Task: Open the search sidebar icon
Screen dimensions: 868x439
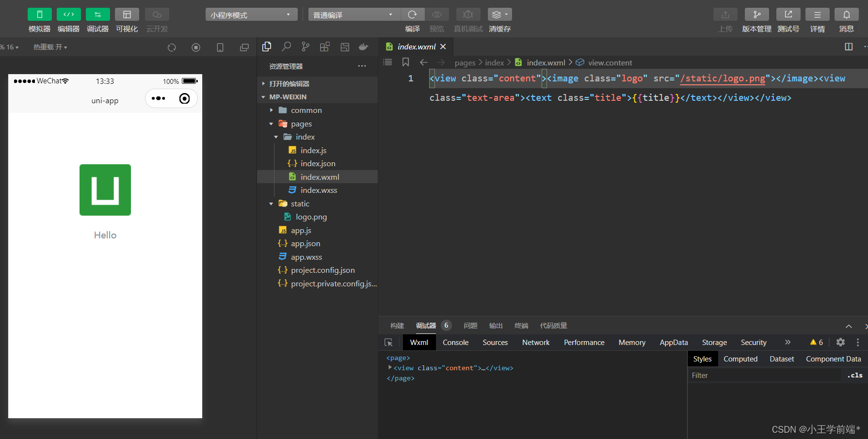Action: point(286,47)
